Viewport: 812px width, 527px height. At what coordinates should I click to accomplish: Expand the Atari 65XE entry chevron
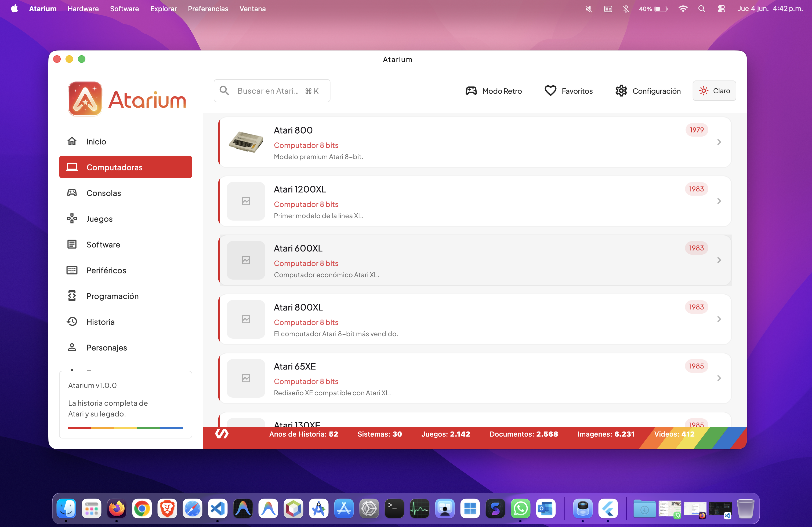[x=719, y=378]
